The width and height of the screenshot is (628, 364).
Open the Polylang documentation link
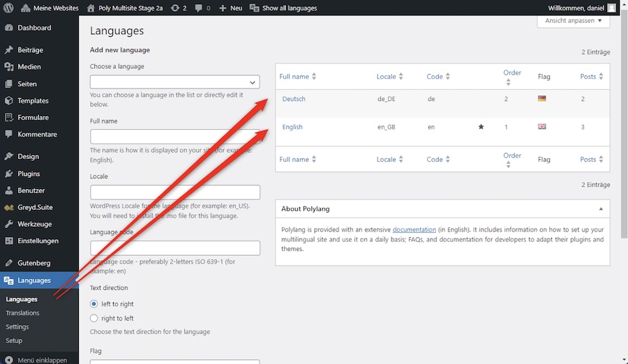coord(414,229)
